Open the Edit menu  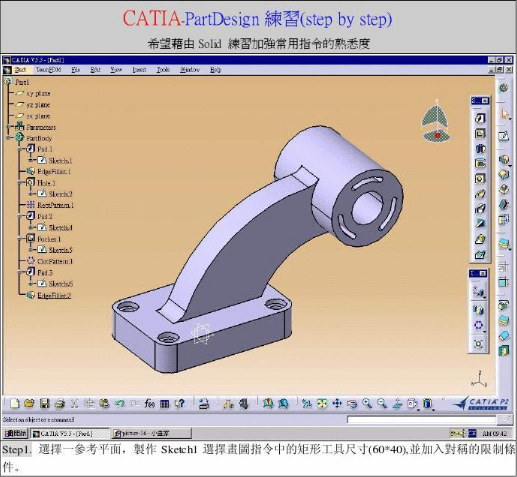95,70
